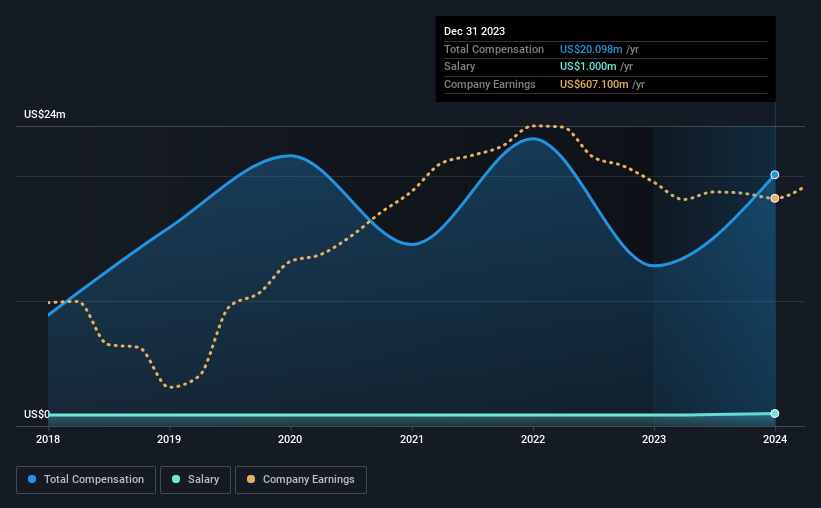Click the 2018 x-axis label
Screen dimensions: 821x508
tap(48, 439)
